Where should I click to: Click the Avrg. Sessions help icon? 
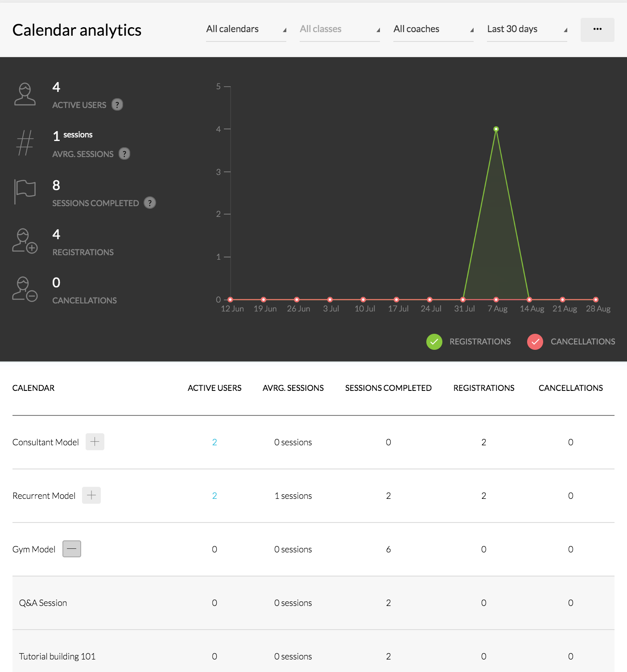124,154
